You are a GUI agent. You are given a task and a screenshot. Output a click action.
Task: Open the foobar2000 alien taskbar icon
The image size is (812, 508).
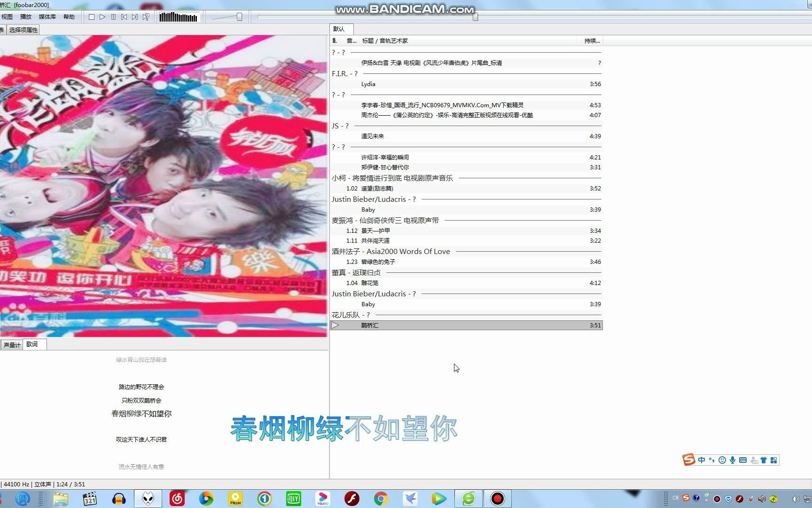148,499
